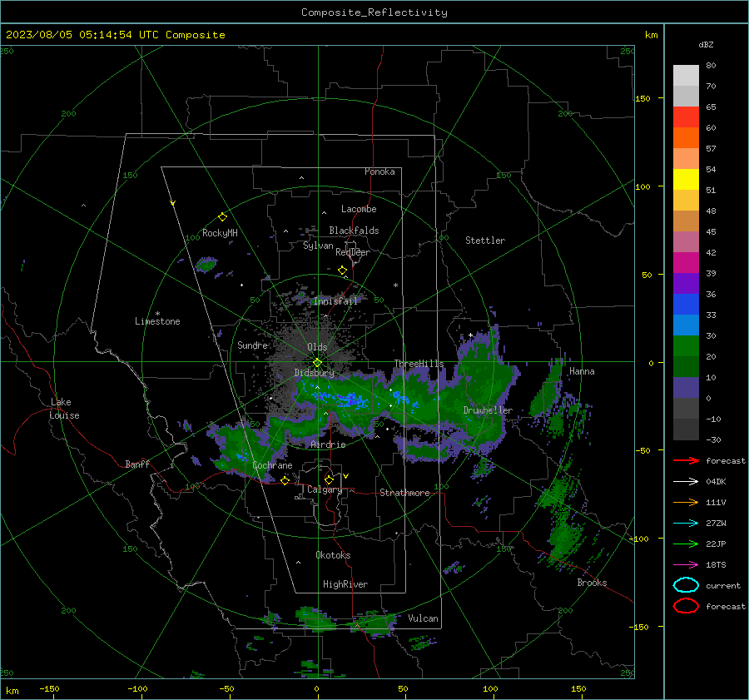The width and height of the screenshot is (749, 700).
Task: Click the dBZ legend heading
Action: pyautogui.click(x=706, y=44)
